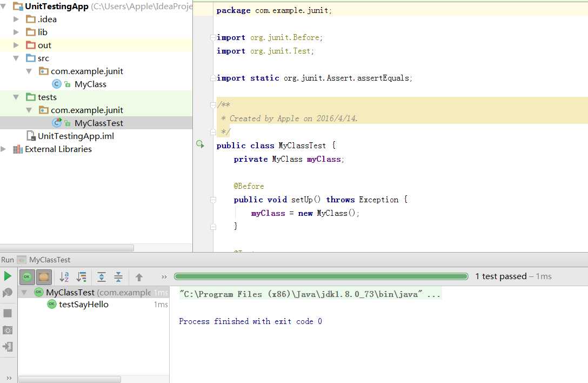
Task: Click 'import org.junit.Test;' line
Action: (265, 51)
